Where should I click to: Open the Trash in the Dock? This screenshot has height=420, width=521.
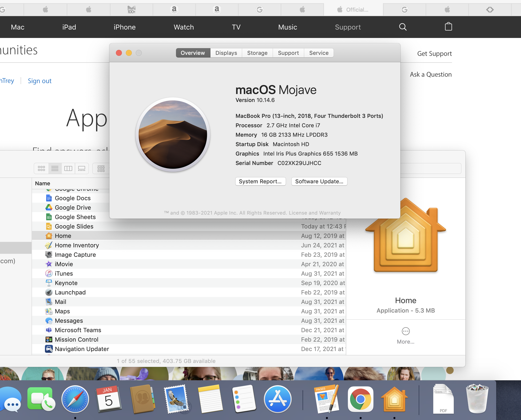477,399
